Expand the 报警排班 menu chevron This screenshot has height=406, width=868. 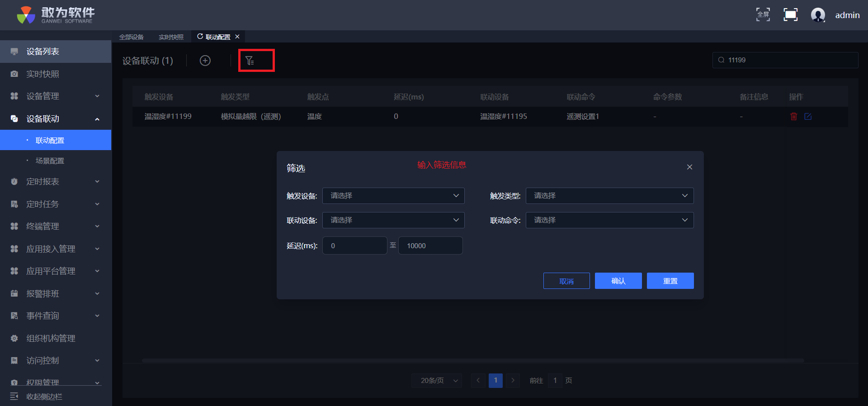point(97,293)
